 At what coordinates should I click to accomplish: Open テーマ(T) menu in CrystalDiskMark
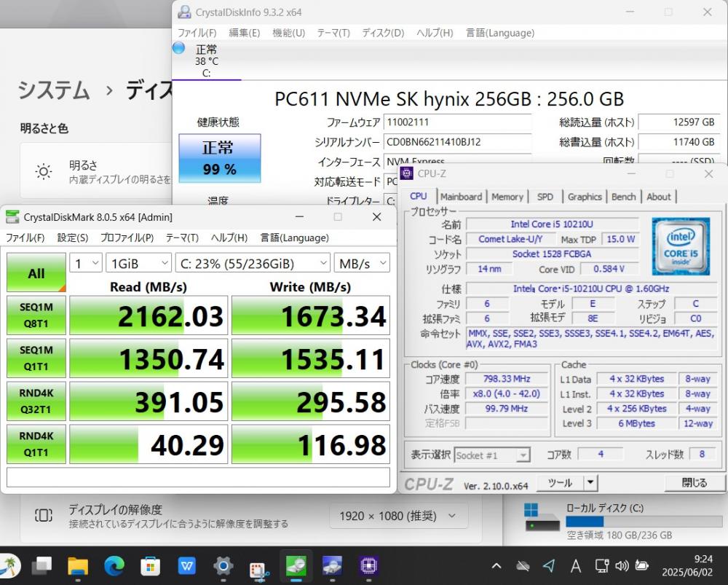click(183, 238)
